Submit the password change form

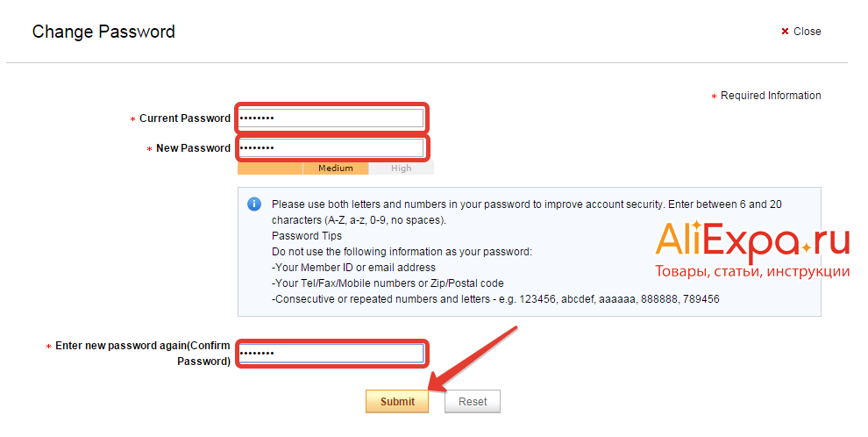click(397, 402)
